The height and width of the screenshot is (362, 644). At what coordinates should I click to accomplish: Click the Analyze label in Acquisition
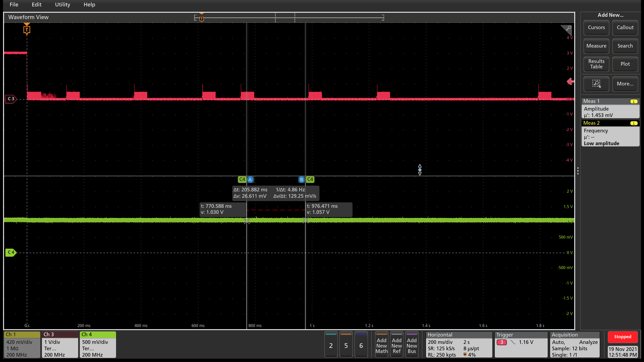coord(588,342)
